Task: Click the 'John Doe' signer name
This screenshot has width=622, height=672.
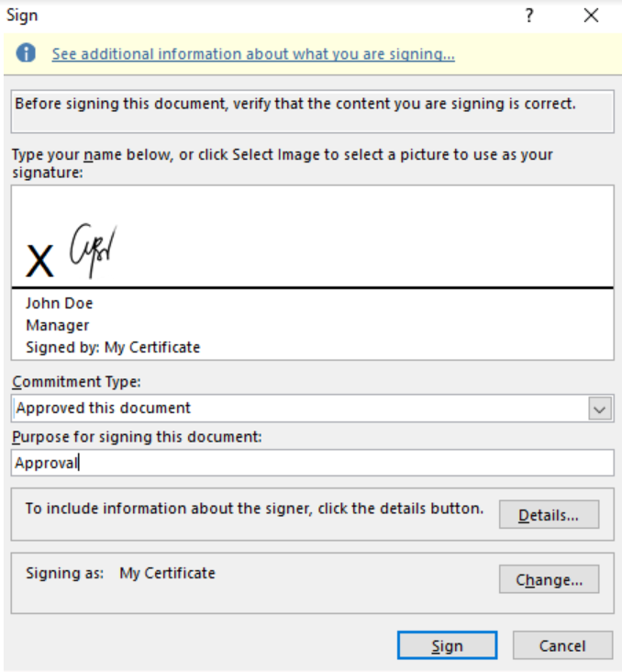Action: coord(59,304)
